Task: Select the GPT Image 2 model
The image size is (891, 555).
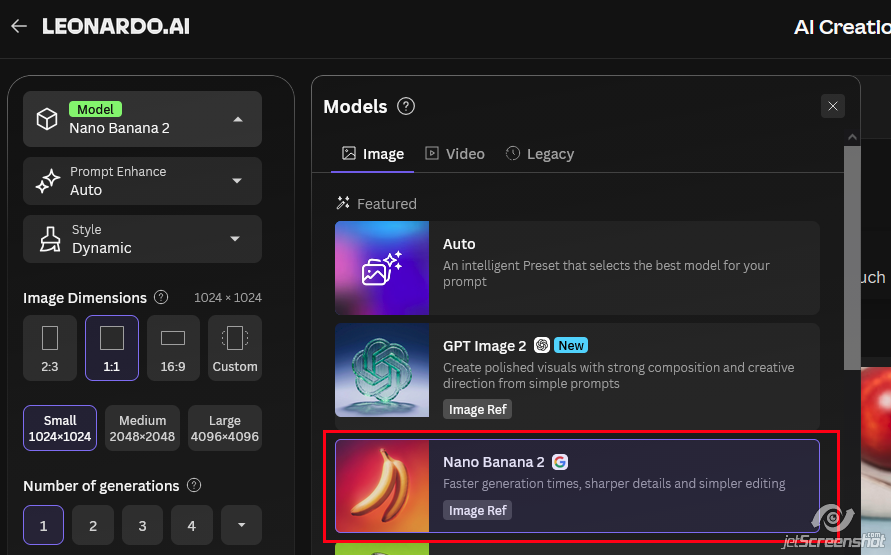Action: pyautogui.click(x=577, y=376)
